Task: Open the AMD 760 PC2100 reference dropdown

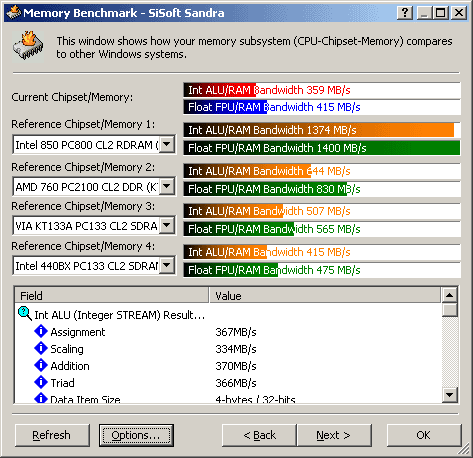Action: pos(167,186)
